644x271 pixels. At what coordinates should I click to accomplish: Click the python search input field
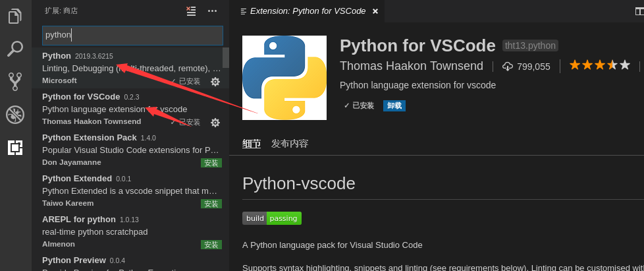click(x=132, y=36)
